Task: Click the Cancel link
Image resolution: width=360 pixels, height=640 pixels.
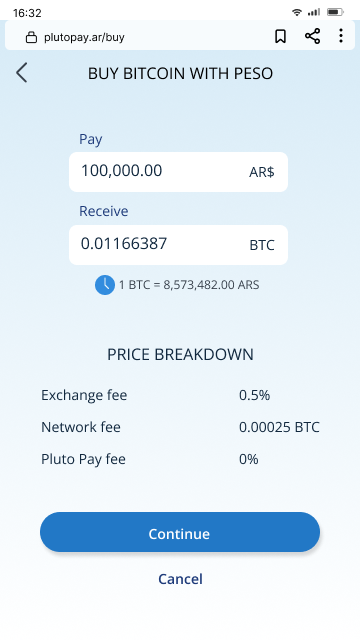Action: coord(180,579)
